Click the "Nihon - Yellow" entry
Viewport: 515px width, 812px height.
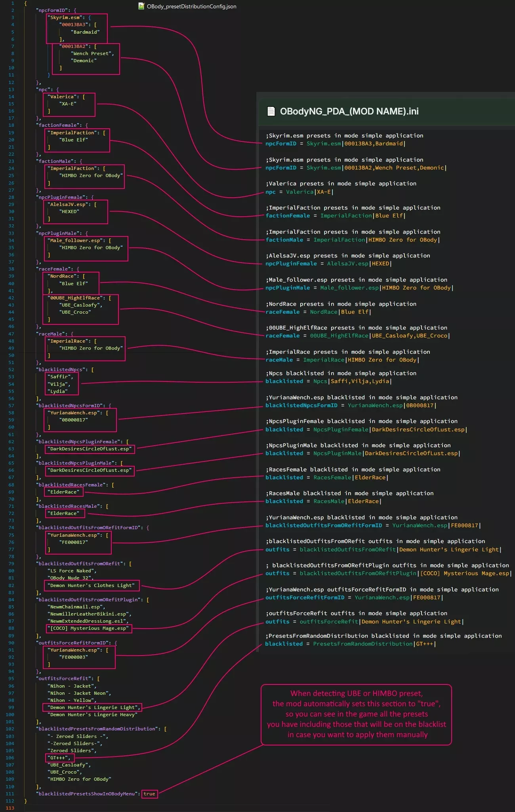click(x=71, y=700)
